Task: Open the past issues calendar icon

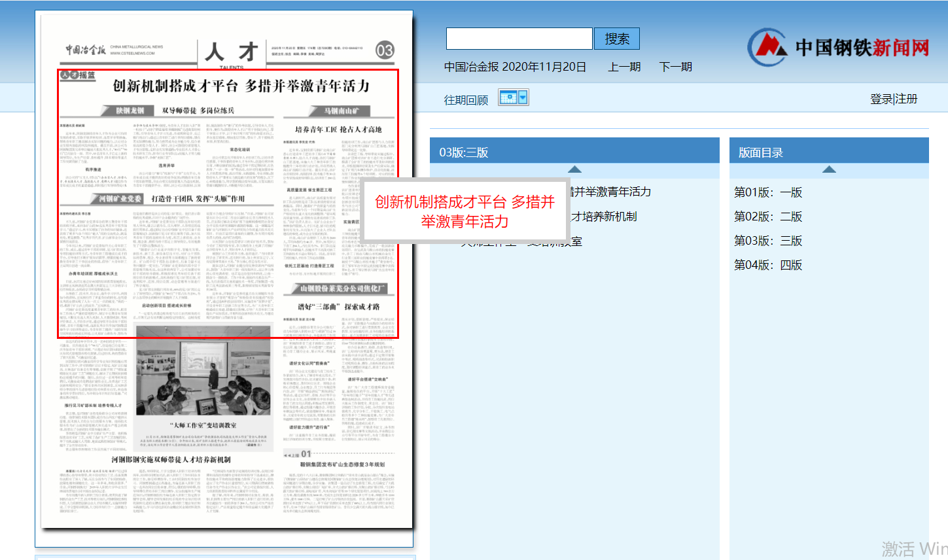Action: (x=509, y=97)
